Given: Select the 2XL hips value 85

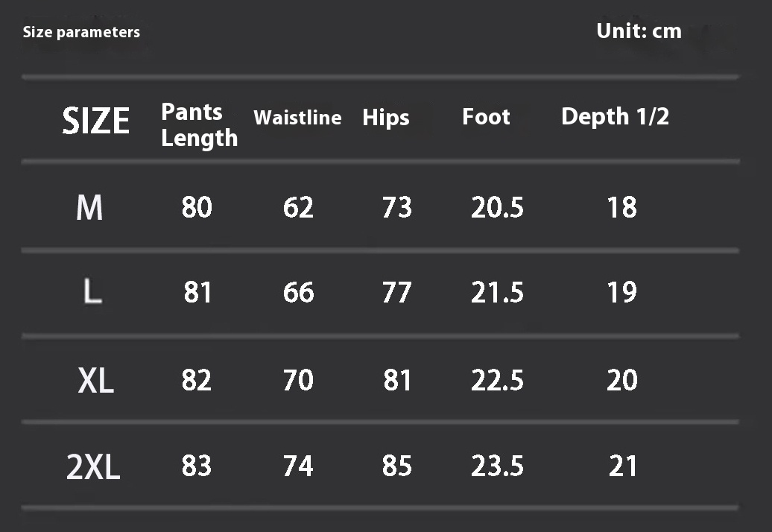Looking at the screenshot, I should tap(396, 466).
